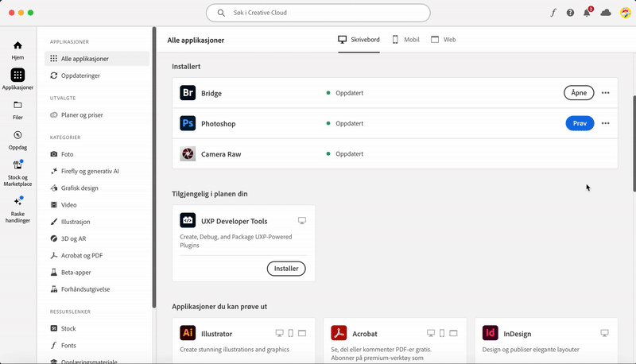The width and height of the screenshot is (636, 364).
Task: Switch to the Web tab
Action: (444, 40)
